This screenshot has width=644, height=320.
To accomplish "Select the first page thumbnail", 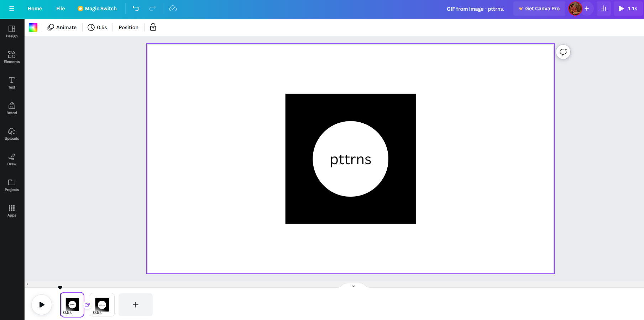I will coord(72,305).
